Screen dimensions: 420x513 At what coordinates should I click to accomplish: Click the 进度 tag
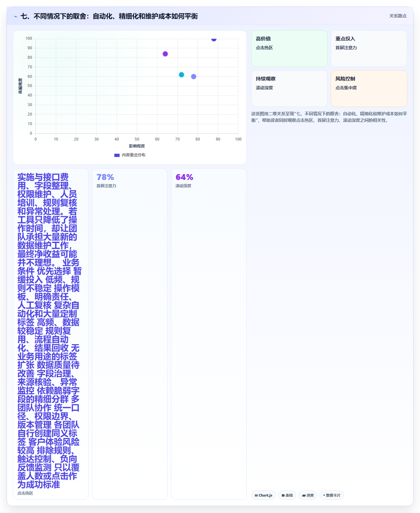pyautogui.click(x=308, y=495)
